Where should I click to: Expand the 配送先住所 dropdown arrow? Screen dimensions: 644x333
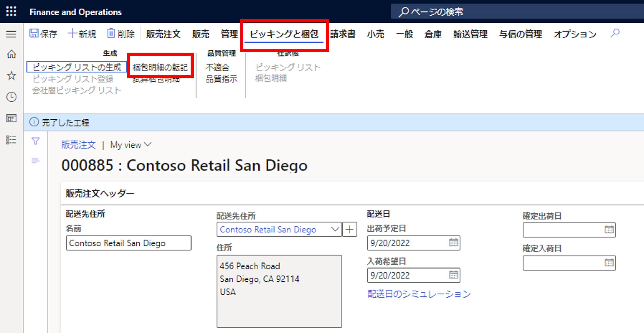click(x=335, y=229)
